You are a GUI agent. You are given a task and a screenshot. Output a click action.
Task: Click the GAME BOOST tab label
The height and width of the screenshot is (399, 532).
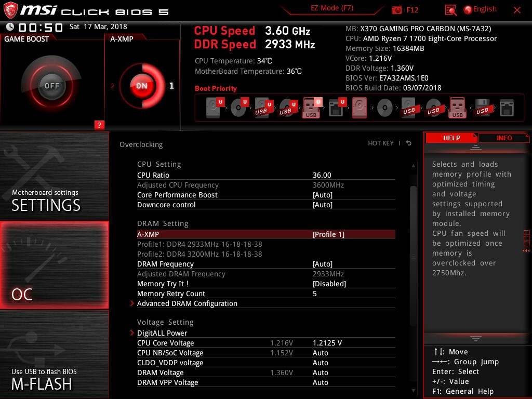pos(26,39)
